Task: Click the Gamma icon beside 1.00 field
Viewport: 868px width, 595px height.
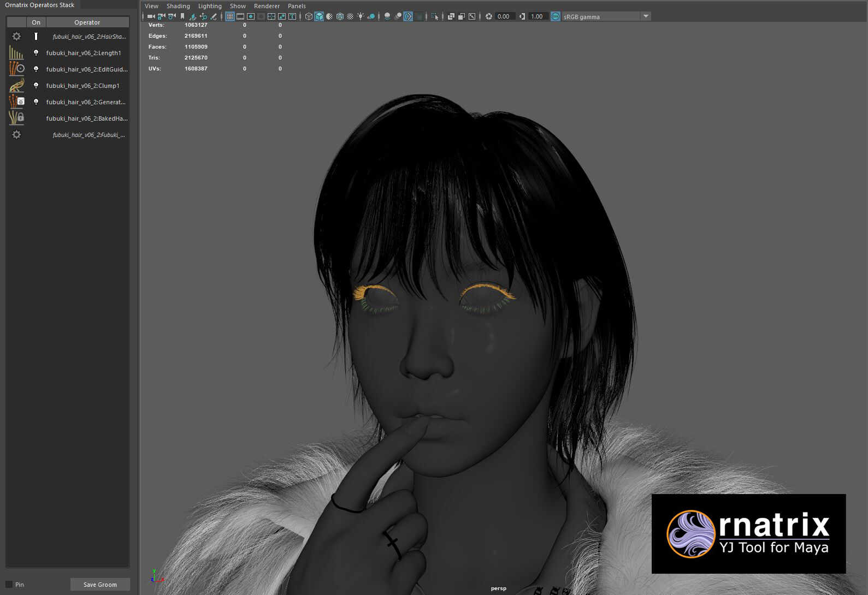Action: (522, 16)
